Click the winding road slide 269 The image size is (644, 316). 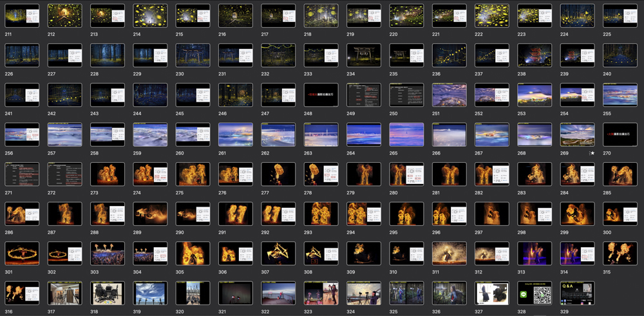pyautogui.click(x=577, y=135)
